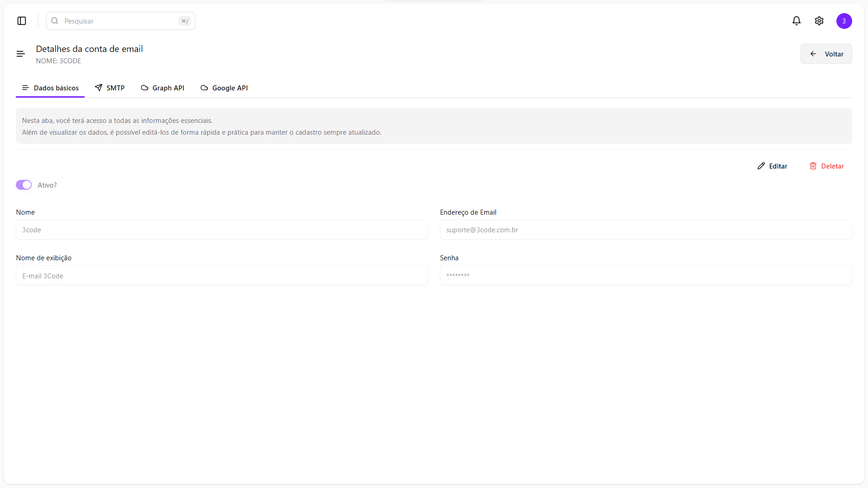The image size is (868, 488).
Task: Toggle the Ativo switch off
Action: coord(24,185)
